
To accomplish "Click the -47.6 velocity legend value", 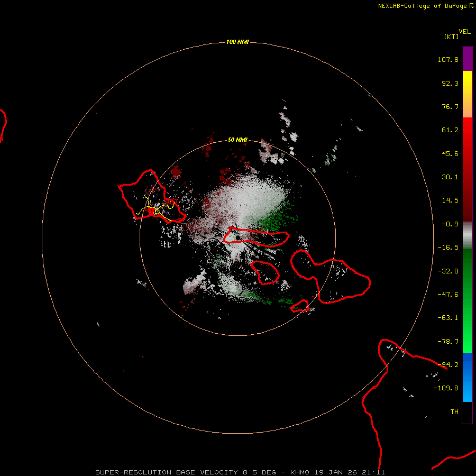I will [x=448, y=295].
